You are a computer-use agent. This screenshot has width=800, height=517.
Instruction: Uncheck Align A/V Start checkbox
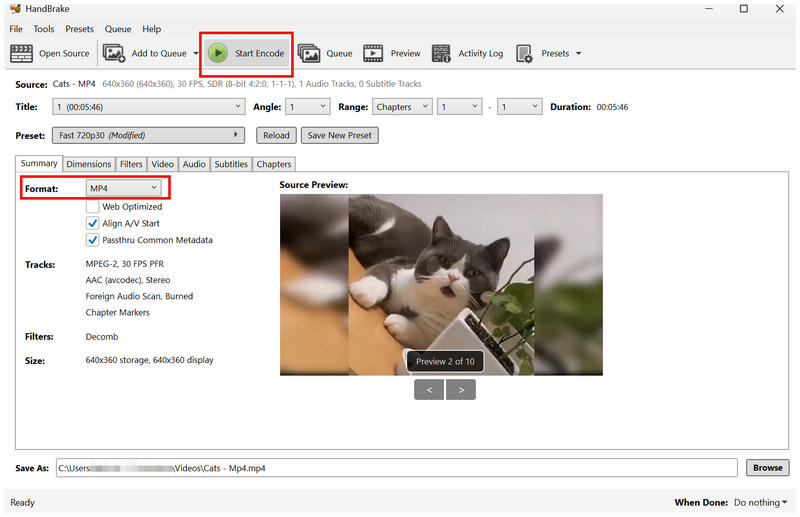tap(92, 223)
